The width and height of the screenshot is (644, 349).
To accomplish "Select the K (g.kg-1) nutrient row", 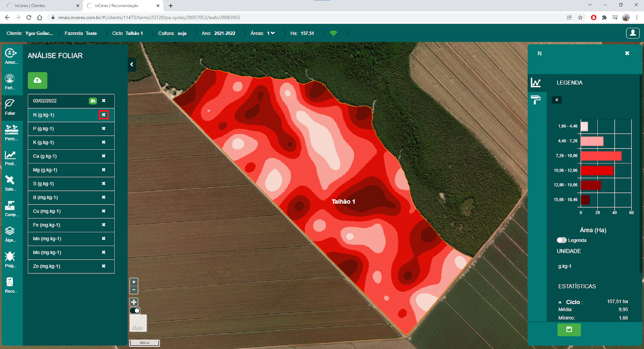I will coord(71,142).
